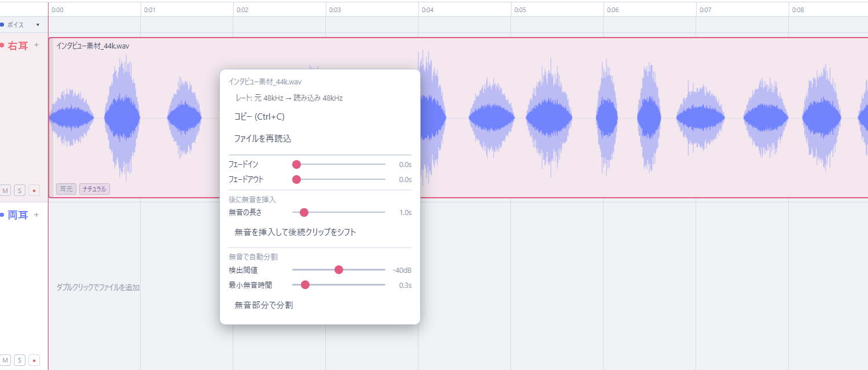This screenshot has height=370, width=868.
Task: Click the 0.3s minimum silence value
Action: (405, 285)
